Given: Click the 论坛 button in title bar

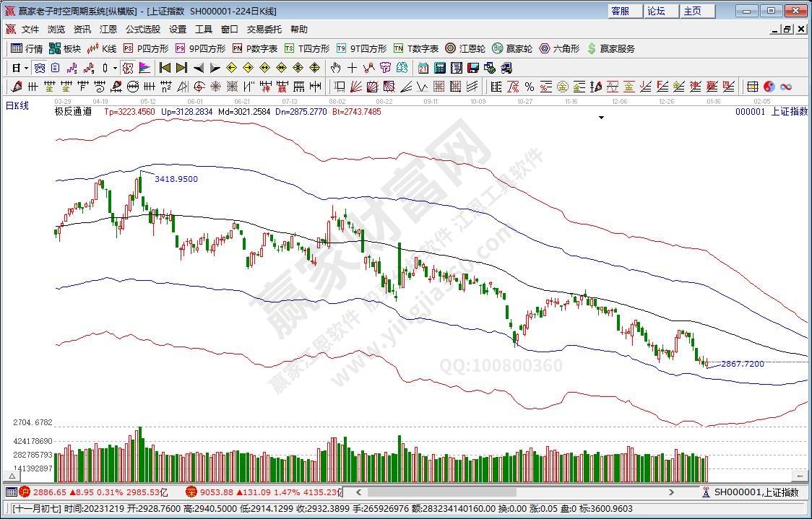Looking at the screenshot, I should coord(656,11).
